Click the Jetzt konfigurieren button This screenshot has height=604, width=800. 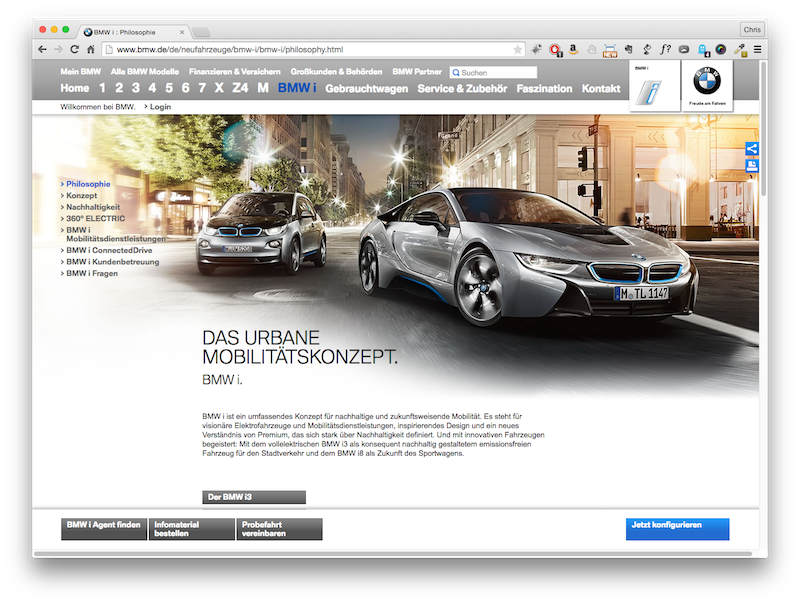677,528
